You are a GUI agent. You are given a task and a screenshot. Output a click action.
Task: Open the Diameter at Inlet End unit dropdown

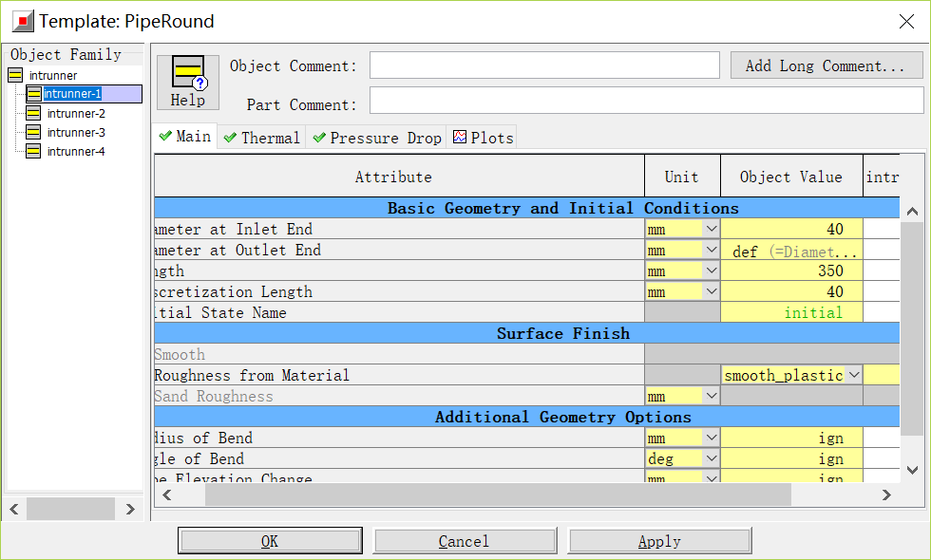[x=710, y=229]
